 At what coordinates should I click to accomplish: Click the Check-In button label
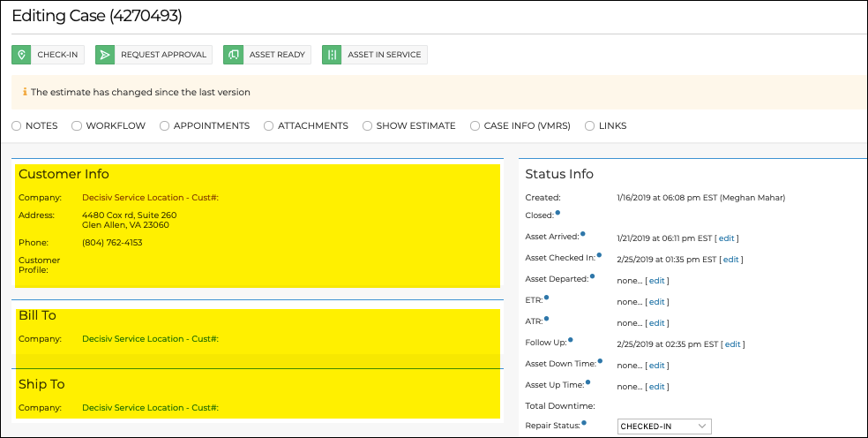(x=57, y=55)
